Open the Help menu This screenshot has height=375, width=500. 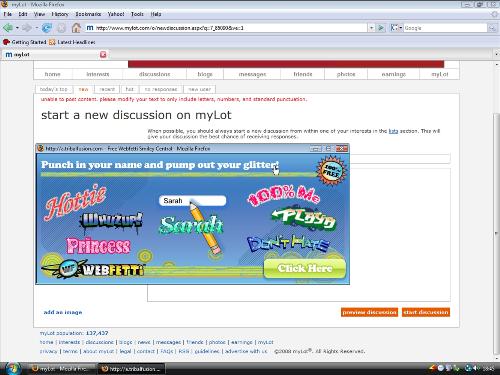click(156, 14)
